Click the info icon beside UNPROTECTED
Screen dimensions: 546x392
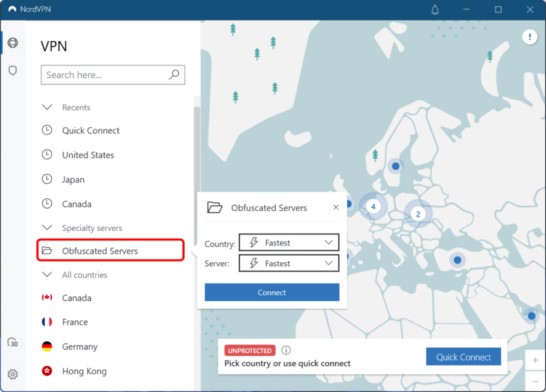286,350
